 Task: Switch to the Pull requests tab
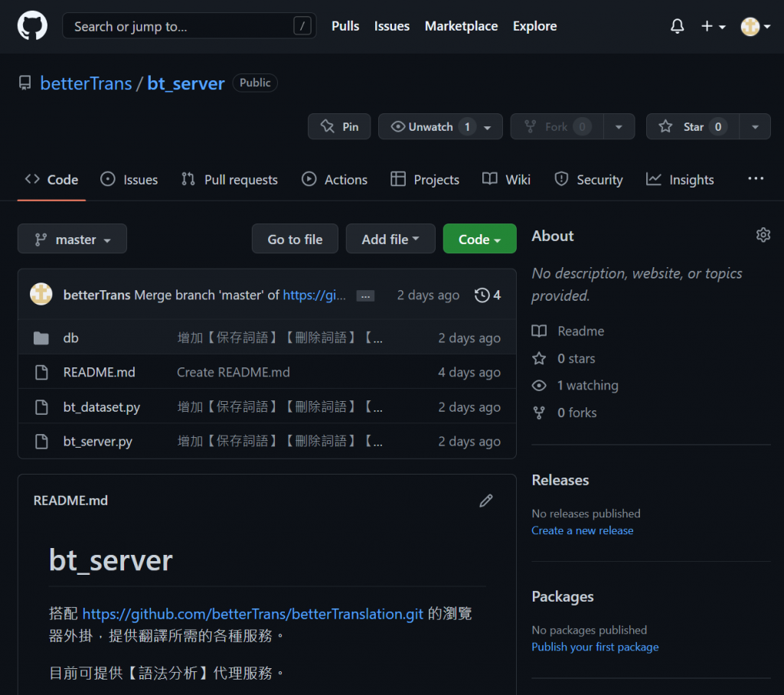pyautogui.click(x=230, y=180)
